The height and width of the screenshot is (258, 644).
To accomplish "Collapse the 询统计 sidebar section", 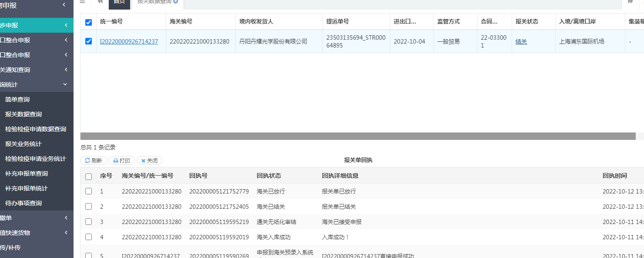I will tap(37, 85).
